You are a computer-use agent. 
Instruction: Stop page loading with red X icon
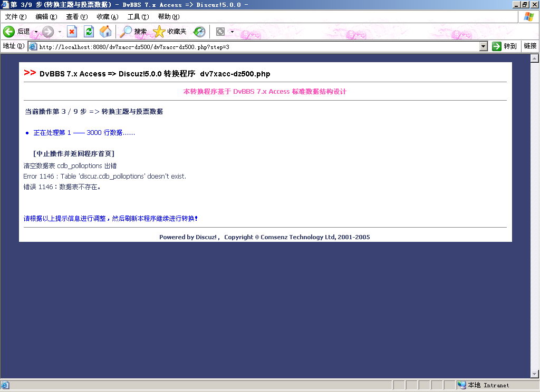pos(72,32)
